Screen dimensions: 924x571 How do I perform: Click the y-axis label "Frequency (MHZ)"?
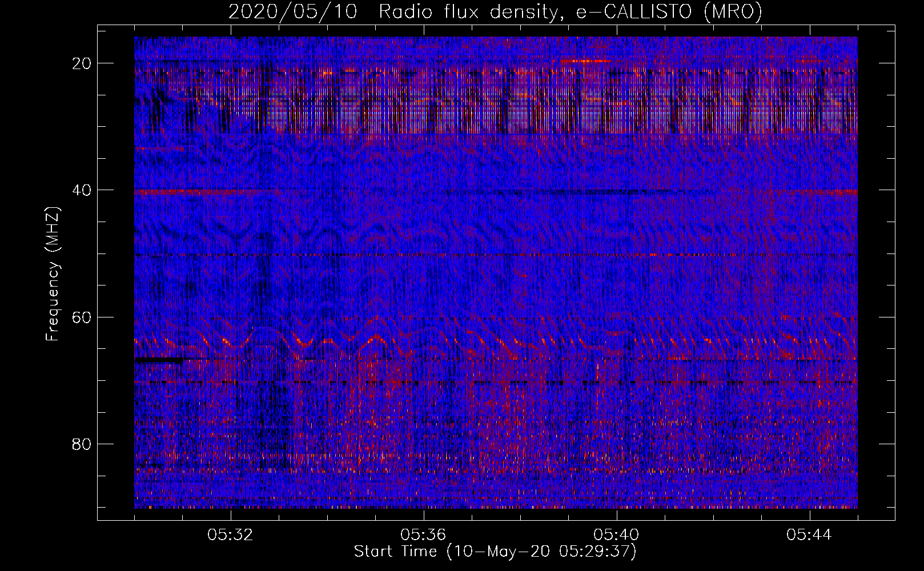coord(53,274)
